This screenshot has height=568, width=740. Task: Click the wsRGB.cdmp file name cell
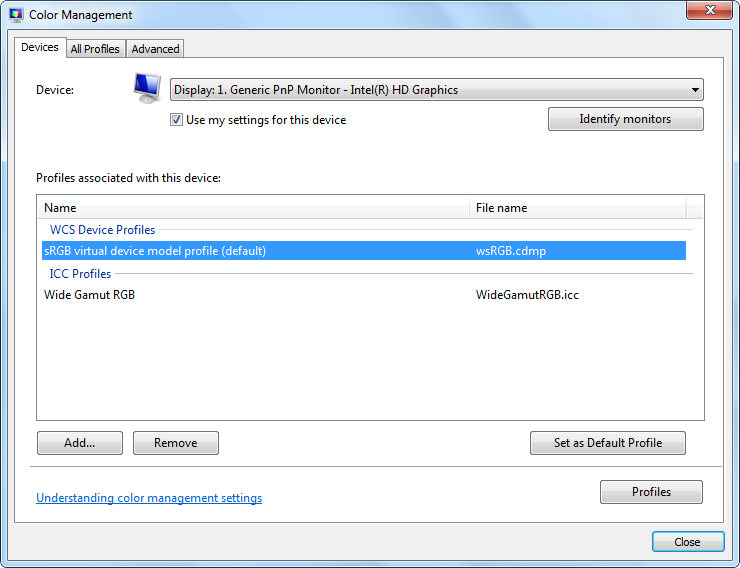[511, 251]
